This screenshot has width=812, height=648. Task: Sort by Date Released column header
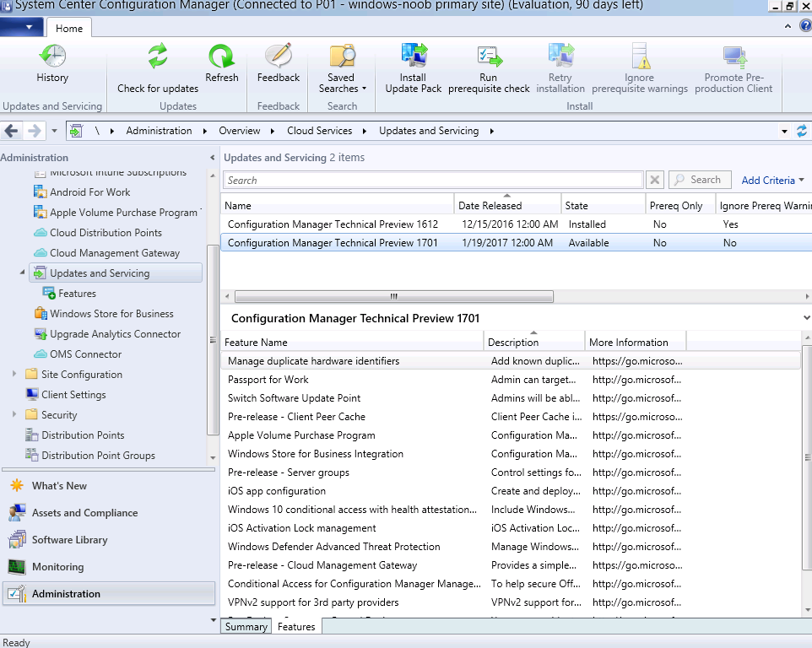click(507, 206)
